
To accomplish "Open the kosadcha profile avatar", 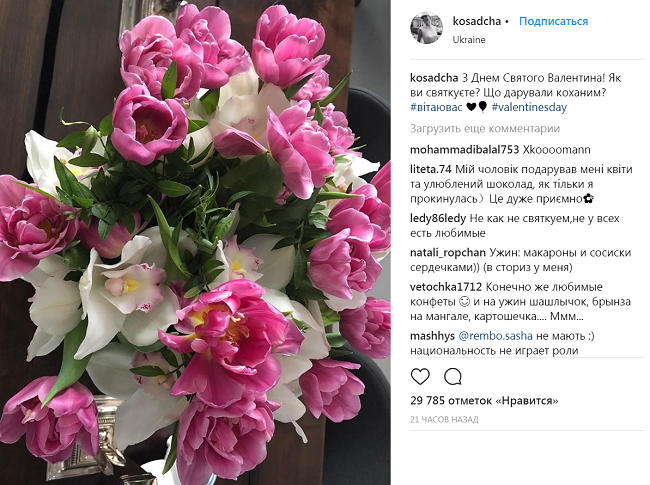I will pos(427,28).
